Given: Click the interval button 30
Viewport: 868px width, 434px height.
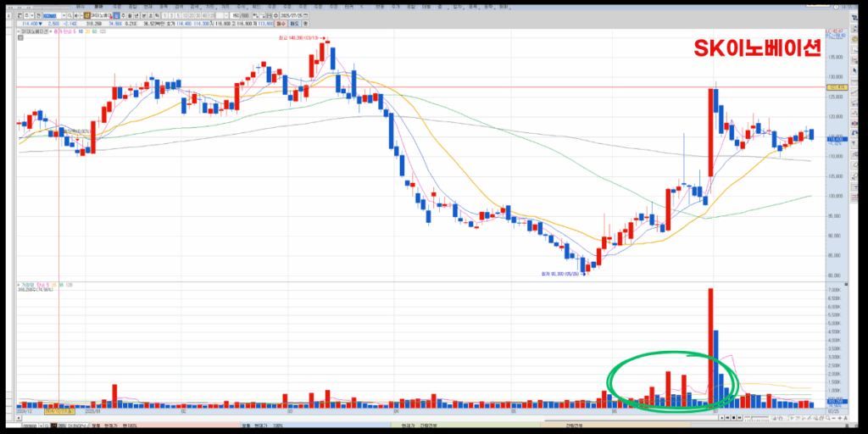Looking at the screenshot, I should pyautogui.click(x=198, y=15).
